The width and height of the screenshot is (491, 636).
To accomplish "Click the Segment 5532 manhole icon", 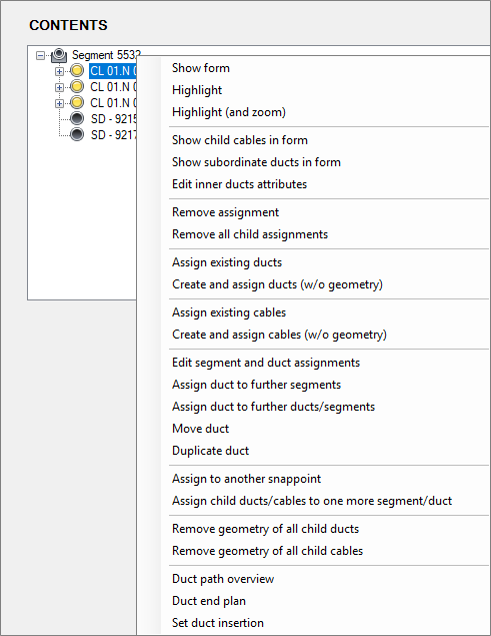I will click(59, 55).
